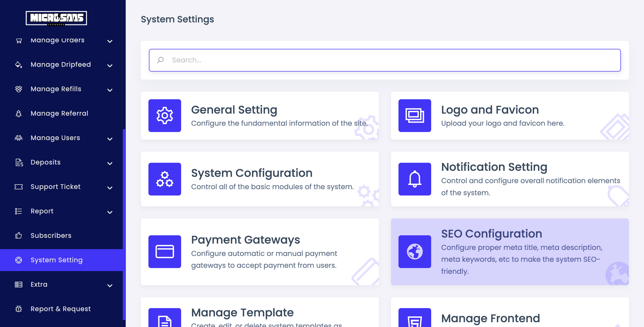Viewport: 644px width, 327px height.
Task: Click the Logo and Favicon image icon
Action: [415, 116]
